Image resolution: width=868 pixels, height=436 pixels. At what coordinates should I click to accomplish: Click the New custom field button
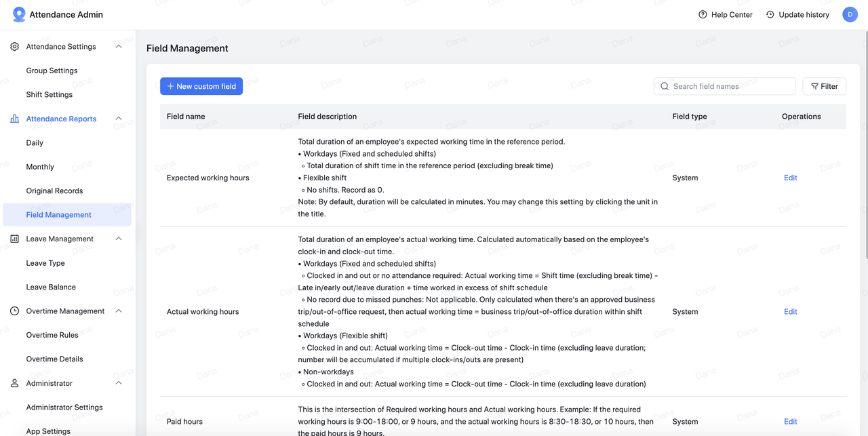click(201, 86)
